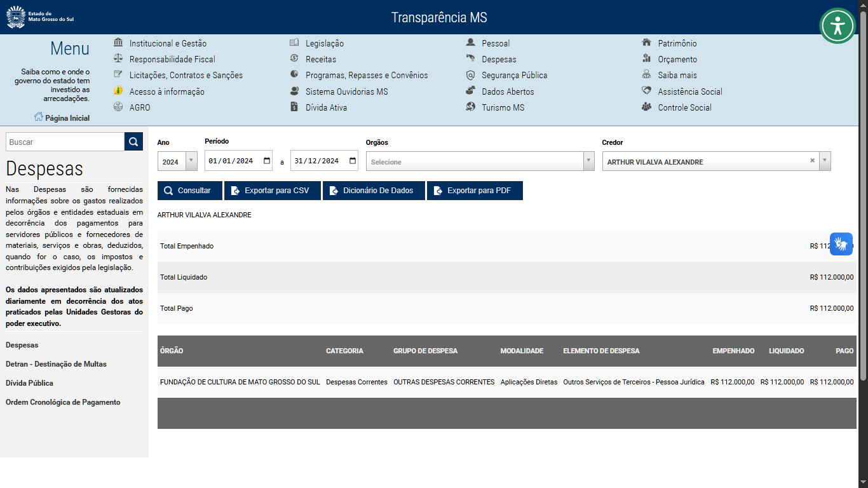Screen dimensions: 868x488
Task: Open the Orgãos Selecione dropdown
Action: (480, 161)
